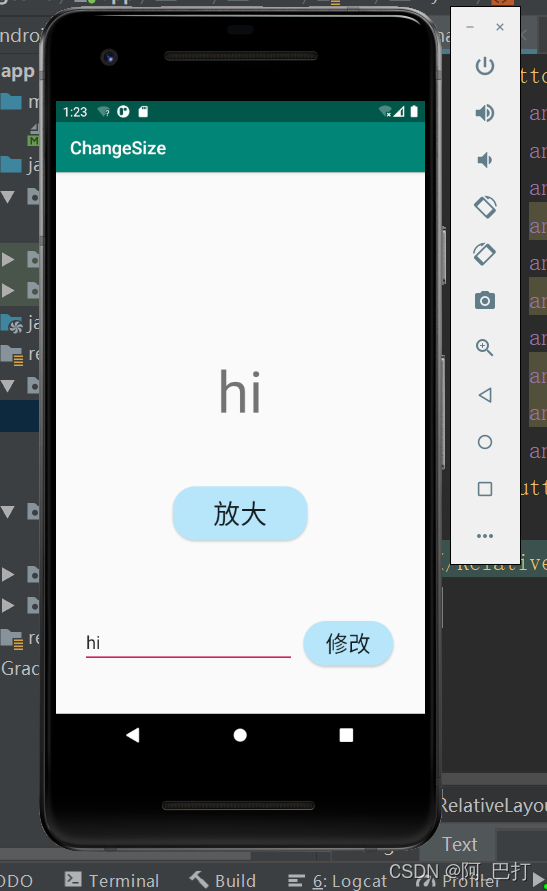Lower emulator volume with volume down icon

click(x=485, y=160)
